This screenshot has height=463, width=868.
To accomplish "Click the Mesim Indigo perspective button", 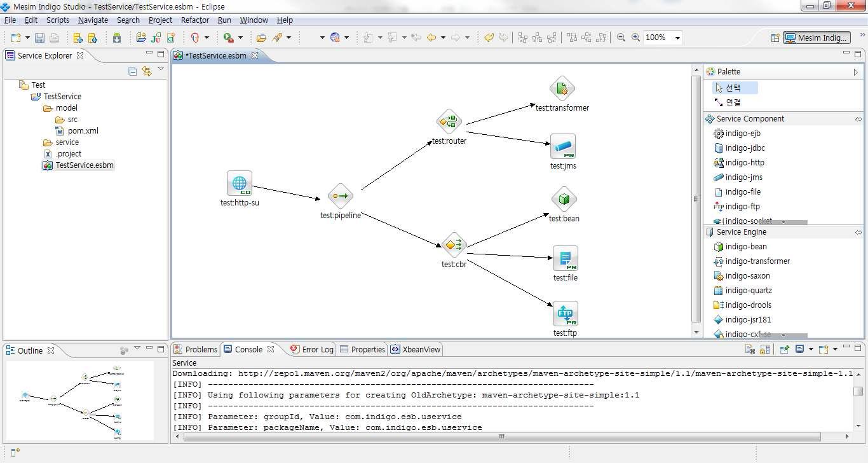I will [817, 38].
